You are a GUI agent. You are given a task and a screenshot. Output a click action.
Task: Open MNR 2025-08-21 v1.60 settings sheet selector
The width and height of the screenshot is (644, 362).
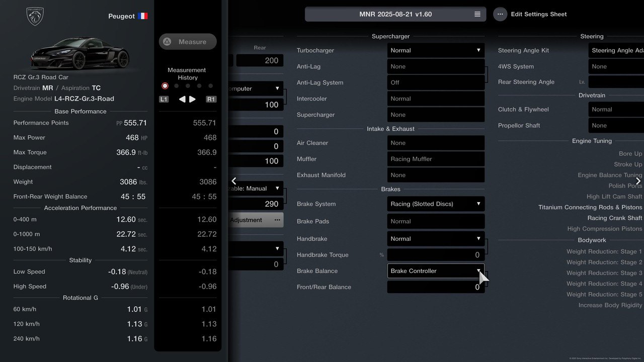click(x=395, y=14)
